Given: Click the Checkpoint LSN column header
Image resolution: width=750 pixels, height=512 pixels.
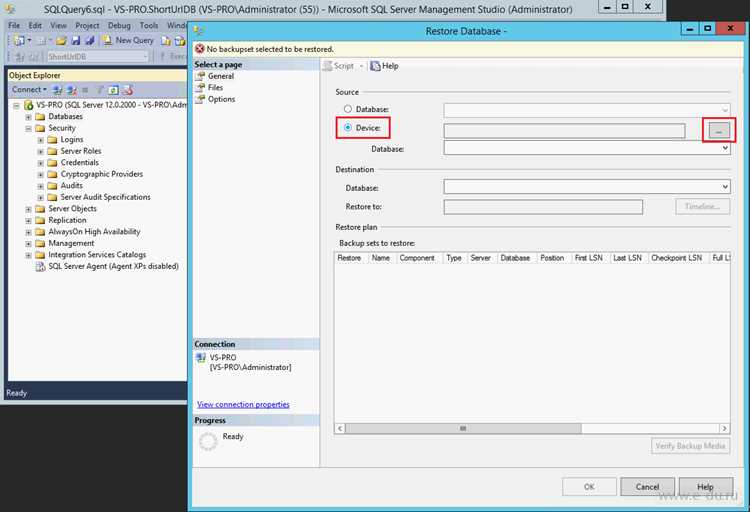Looking at the screenshot, I should [x=676, y=258].
